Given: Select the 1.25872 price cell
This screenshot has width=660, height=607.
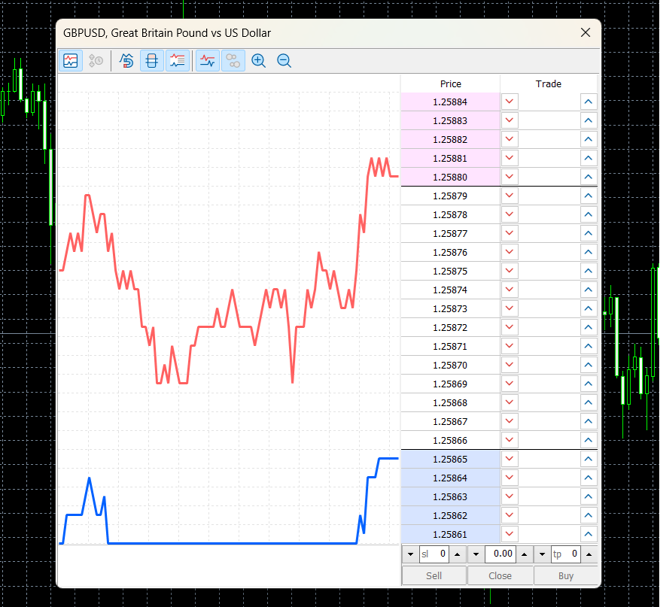Looking at the screenshot, I should point(450,327).
